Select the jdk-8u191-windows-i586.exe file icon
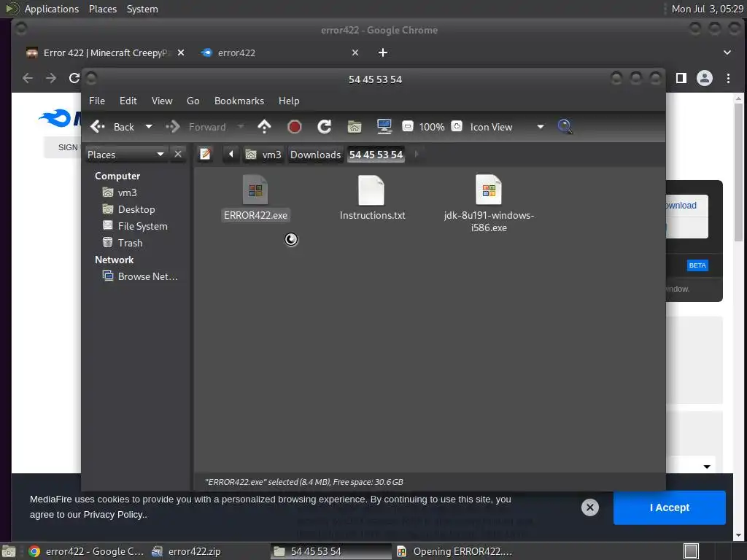This screenshot has height=560, width=747. point(489,190)
